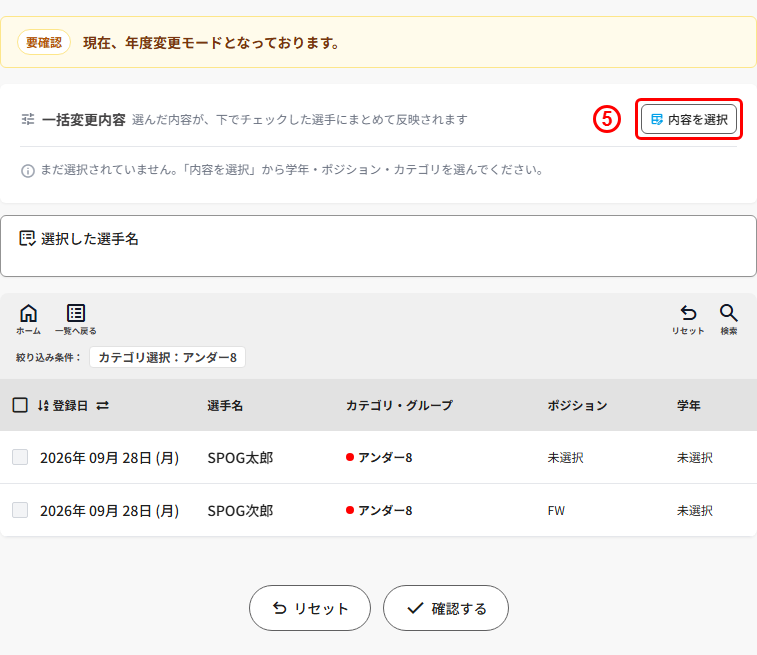The height and width of the screenshot is (655, 757).
Task: Sort by the 登録日 sort icon
Action: pos(43,405)
